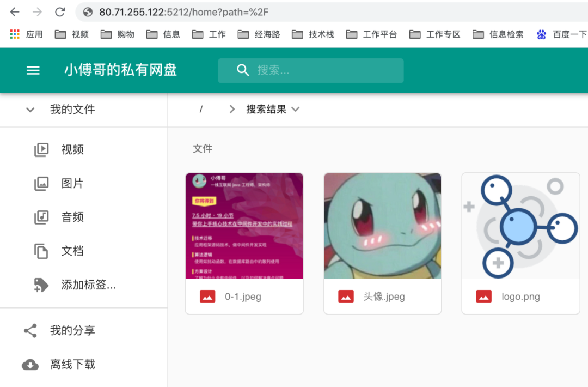Open the 应用 apps shortcut
588x387 pixels.
pyautogui.click(x=26, y=34)
